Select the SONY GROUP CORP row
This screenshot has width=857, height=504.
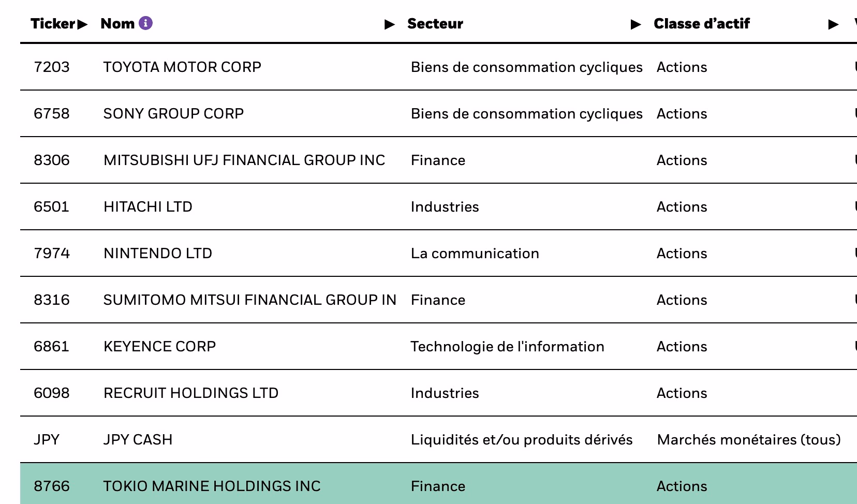pos(173,113)
